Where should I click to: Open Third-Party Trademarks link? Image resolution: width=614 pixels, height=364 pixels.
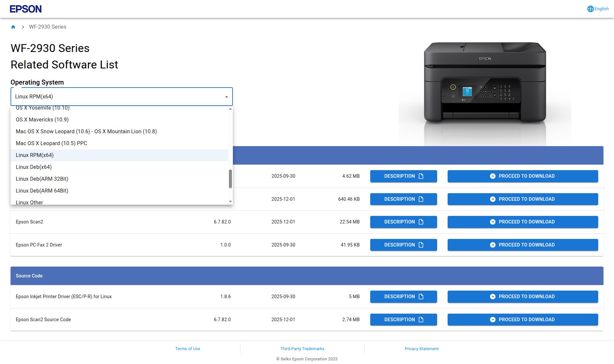coord(302,349)
